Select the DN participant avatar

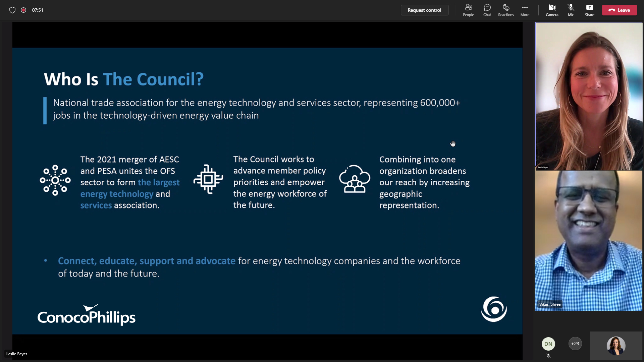(x=548, y=344)
